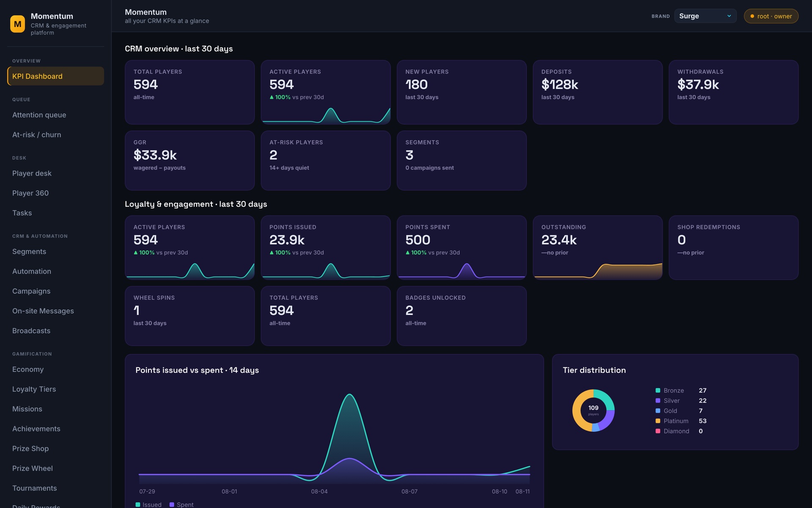Click the Points issued vs spent chart peak
The image size is (812, 508).
(350, 395)
